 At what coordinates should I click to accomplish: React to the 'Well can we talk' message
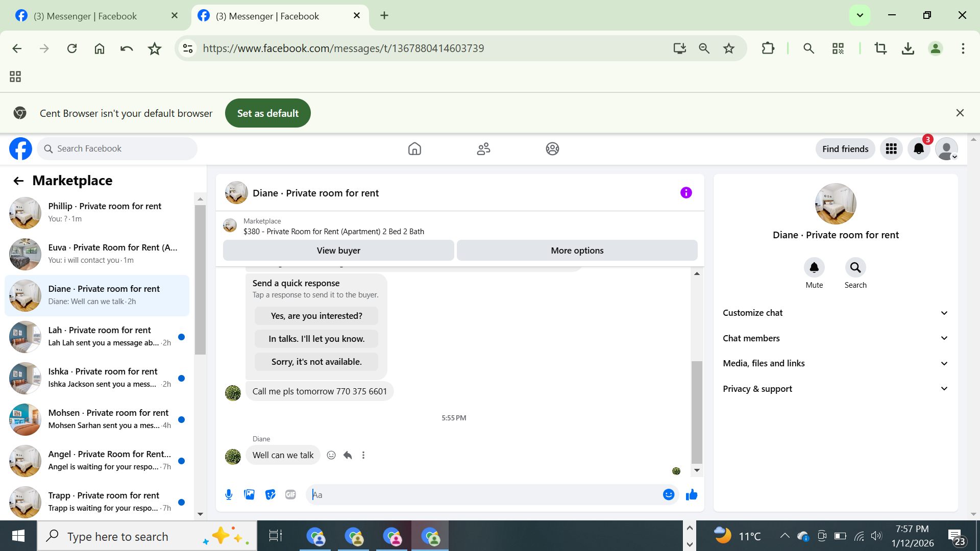(x=331, y=455)
